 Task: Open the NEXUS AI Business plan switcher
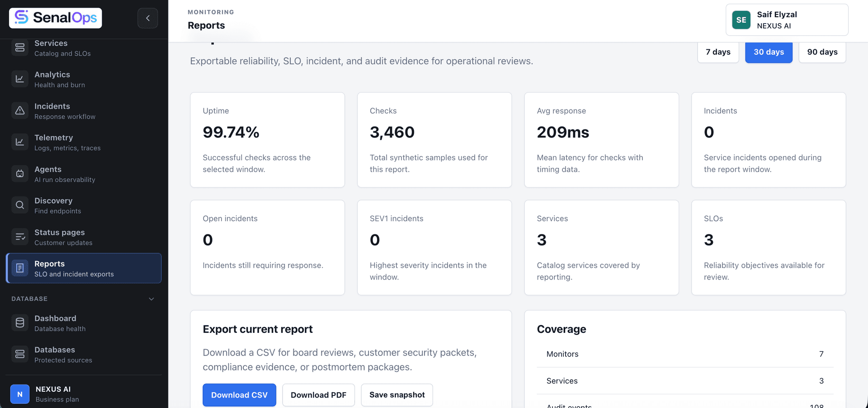84,394
